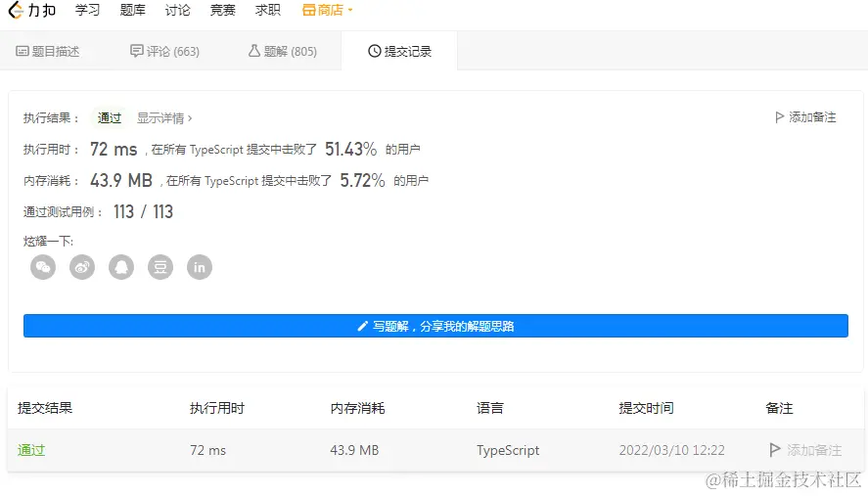Click 添加备注 in the result panel
This screenshot has width=868, height=496.
pos(805,117)
